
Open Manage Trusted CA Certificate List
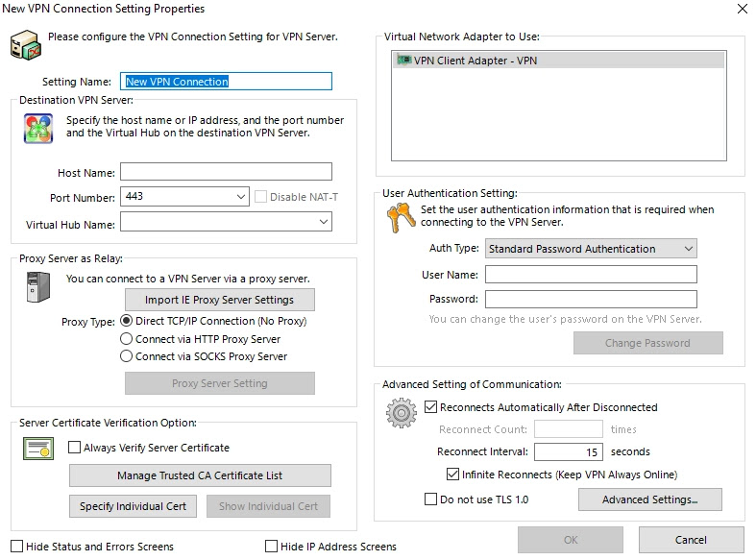pos(200,475)
